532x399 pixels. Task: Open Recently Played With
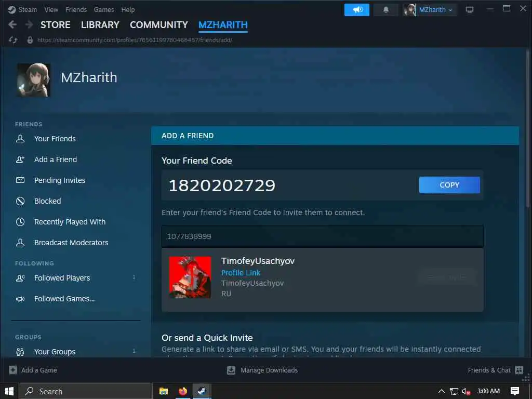pos(70,221)
